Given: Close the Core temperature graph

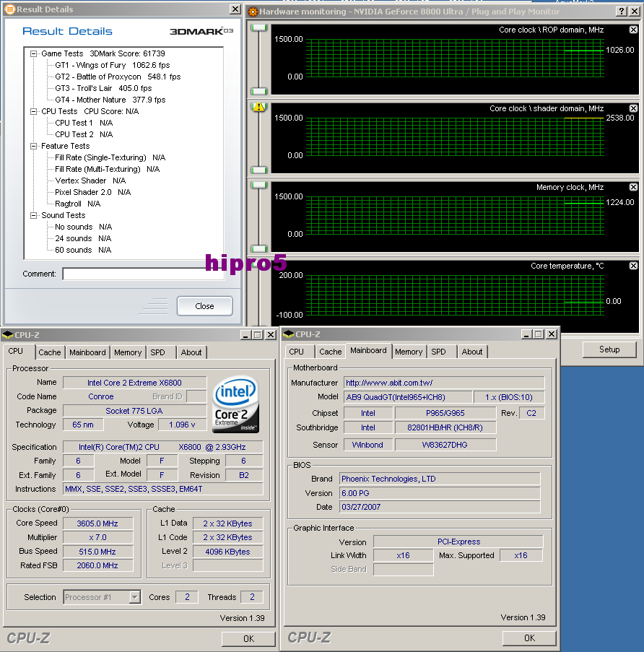Looking at the screenshot, I should tap(633, 266).
